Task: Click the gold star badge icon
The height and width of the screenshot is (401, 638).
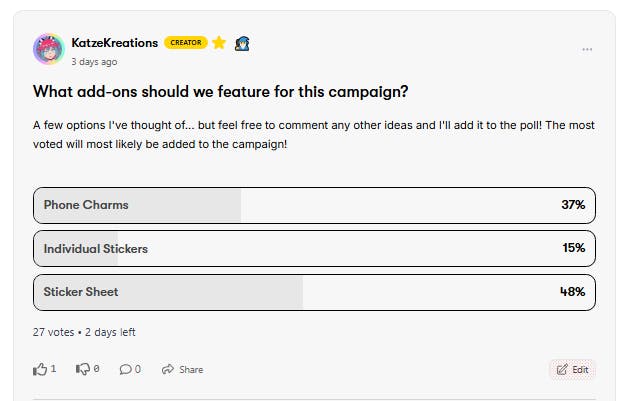Action: tap(219, 43)
